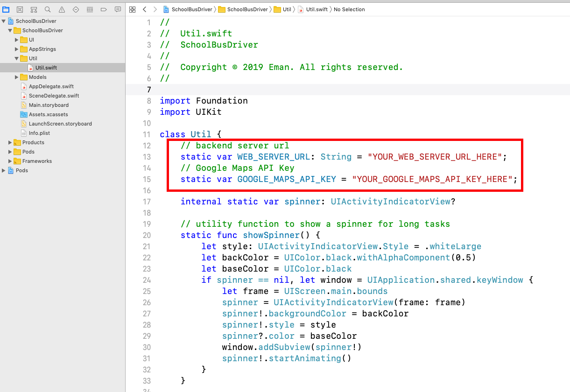Show the Issue navigator warning triangle
570x392 pixels.
pyautogui.click(x=61, y=9)
